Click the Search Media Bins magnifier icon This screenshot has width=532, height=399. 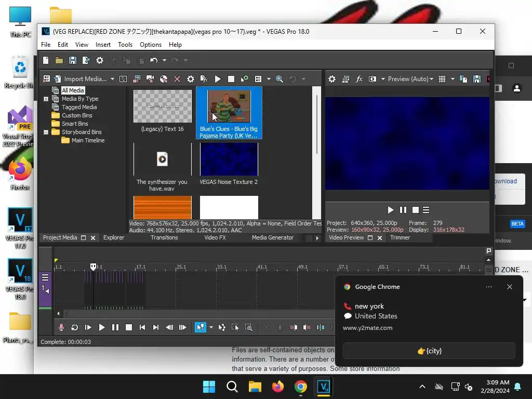click(279, 79)
